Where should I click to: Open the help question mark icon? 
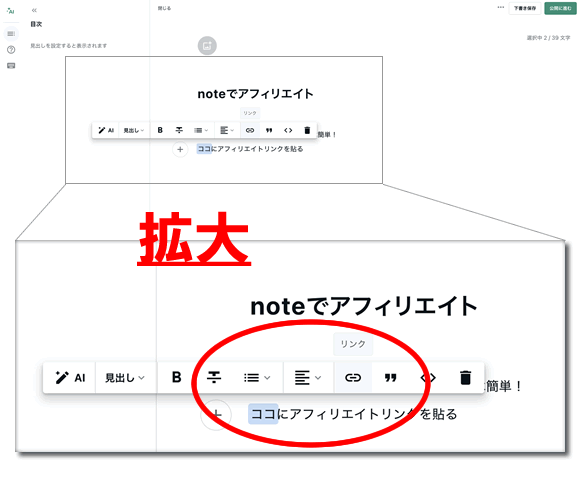[11, 50]
